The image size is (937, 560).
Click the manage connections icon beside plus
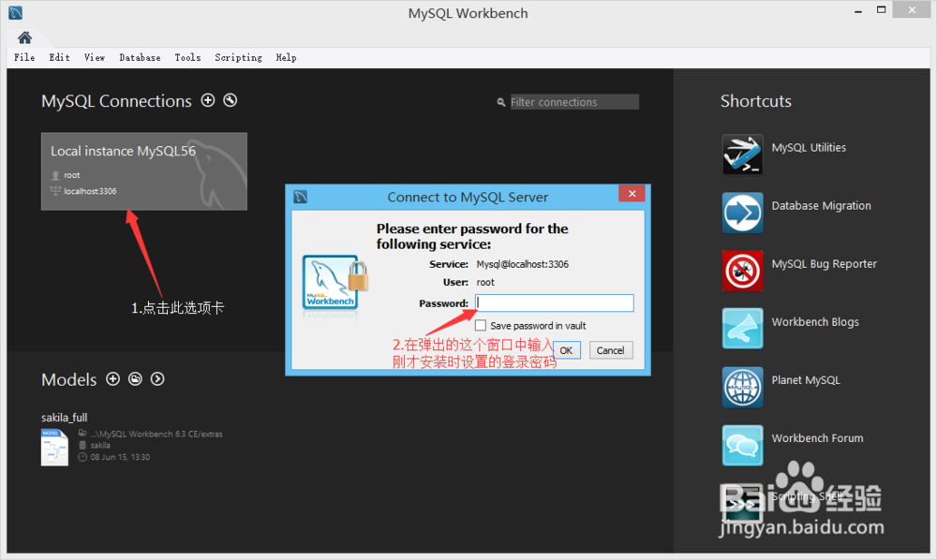pyautogui.click(x=230, y=100)
